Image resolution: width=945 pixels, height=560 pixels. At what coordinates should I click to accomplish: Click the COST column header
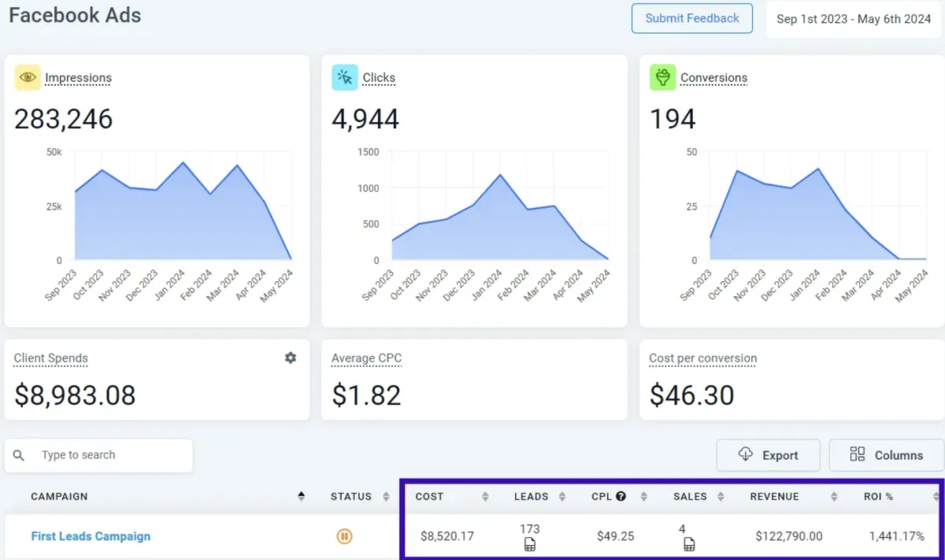point(429,497)
